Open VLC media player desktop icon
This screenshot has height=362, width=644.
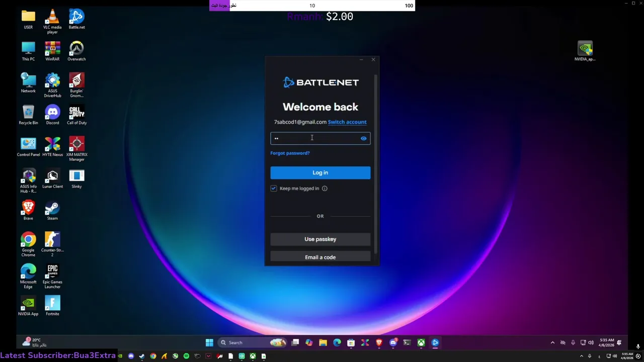click(x=52, y=22)
